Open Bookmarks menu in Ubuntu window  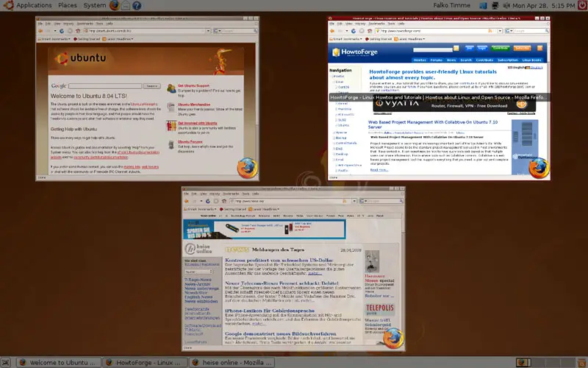(85, 24)
